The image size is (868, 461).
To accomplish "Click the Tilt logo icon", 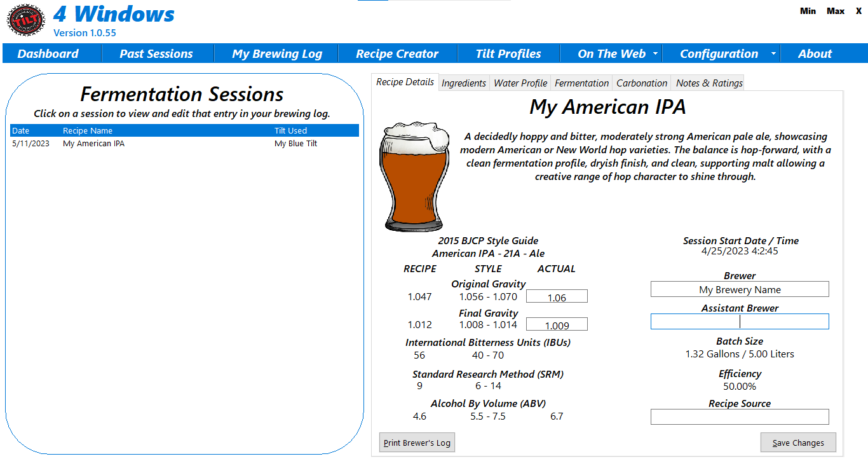I will coord(25,20).
